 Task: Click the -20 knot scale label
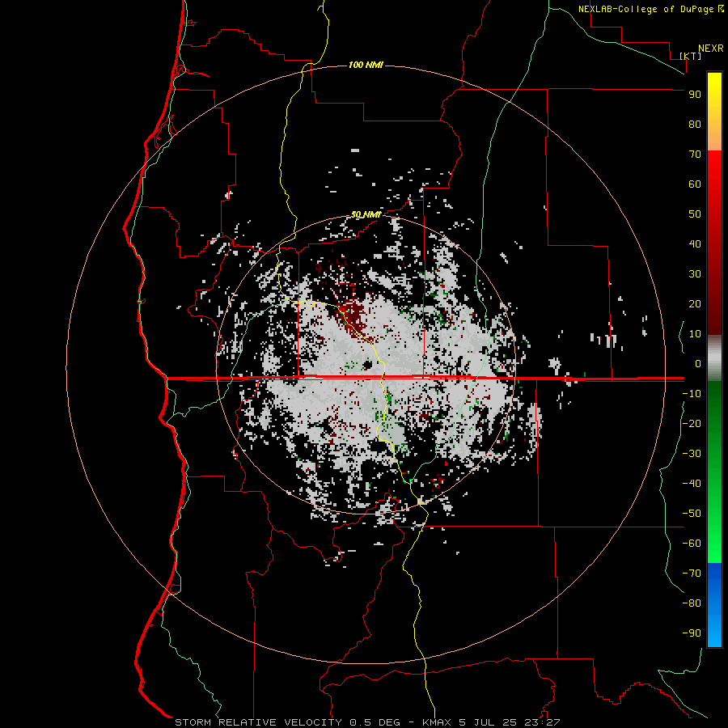[x=692, y=423]
